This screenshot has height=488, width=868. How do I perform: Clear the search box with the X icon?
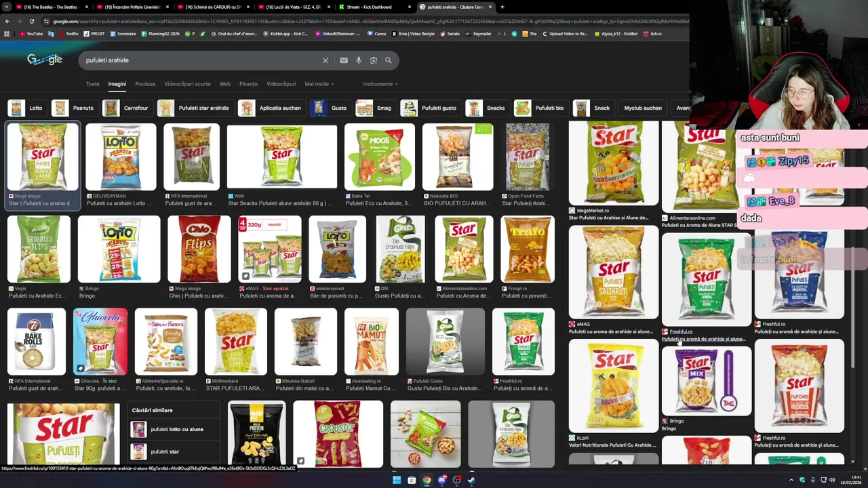(325, 60)
